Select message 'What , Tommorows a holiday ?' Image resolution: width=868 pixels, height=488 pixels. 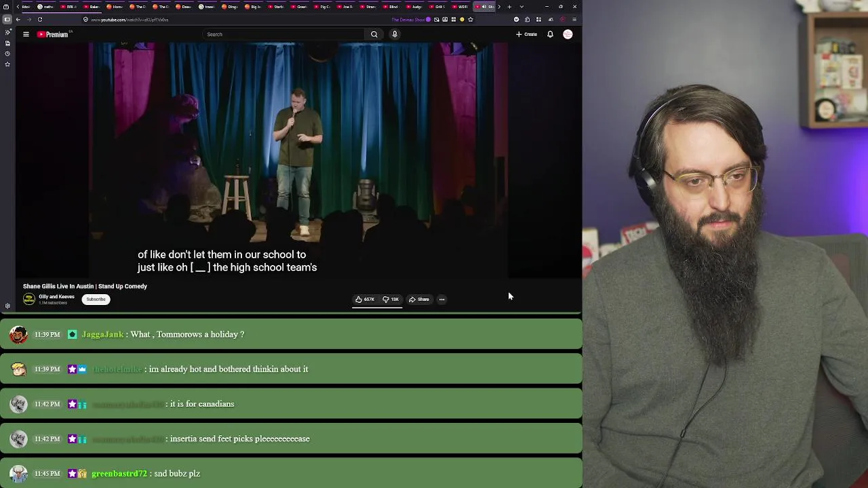(x=187, y=334)
